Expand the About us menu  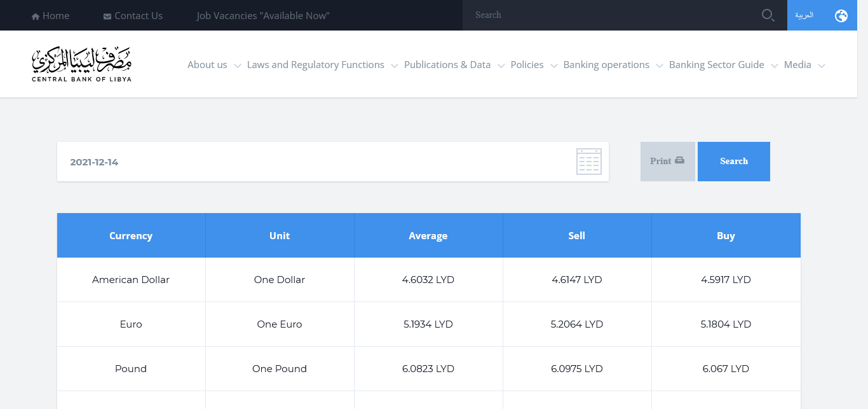coord(214,65)
